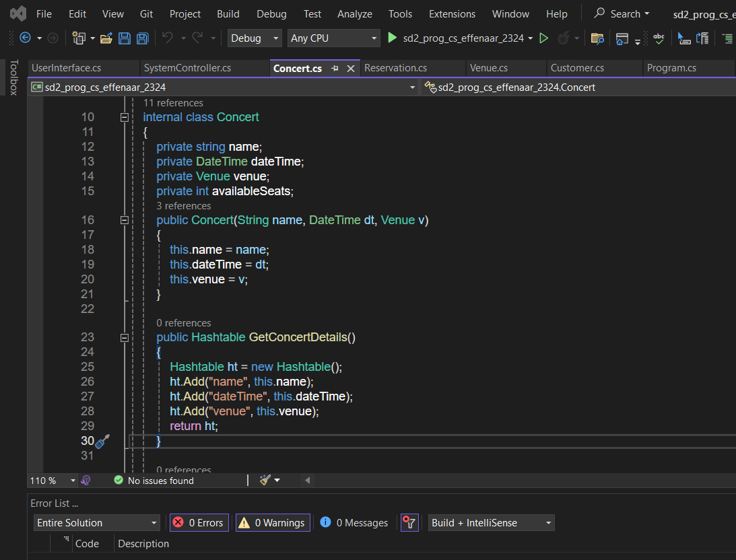Click the Find in Files icon
The width and height of the screenshot is (736, 560).
[x=597, y=38]
